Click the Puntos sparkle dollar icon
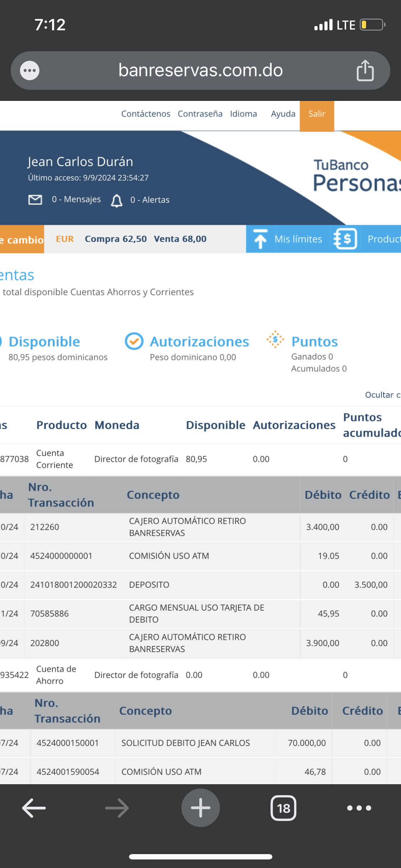401x868 pixels. pos(275,339)
